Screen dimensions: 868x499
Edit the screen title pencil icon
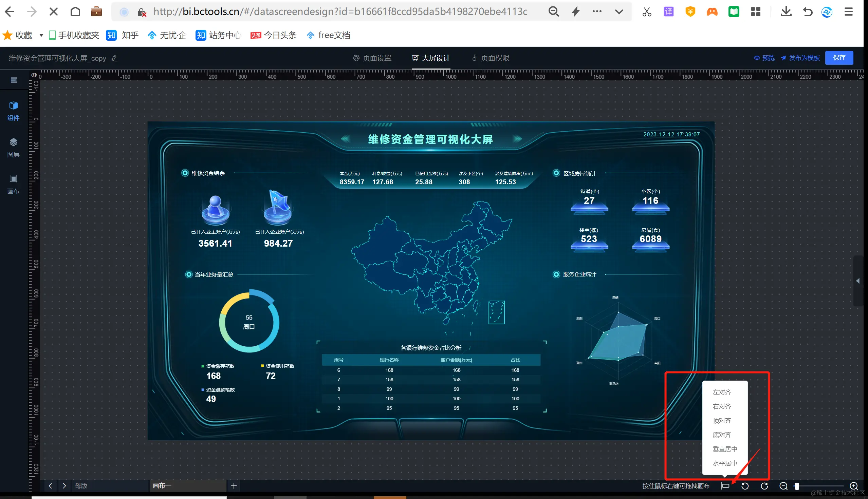pos(114,58)
